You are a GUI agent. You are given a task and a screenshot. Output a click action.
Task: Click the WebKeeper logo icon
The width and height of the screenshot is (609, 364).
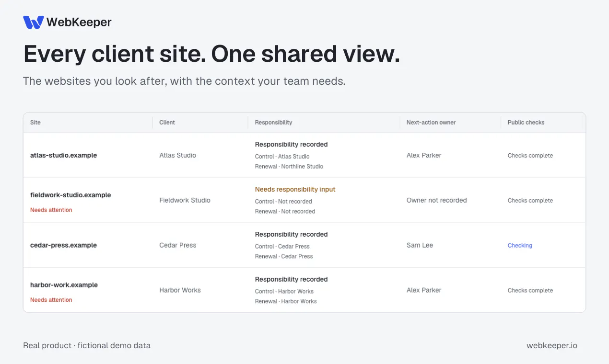(34, 22)
